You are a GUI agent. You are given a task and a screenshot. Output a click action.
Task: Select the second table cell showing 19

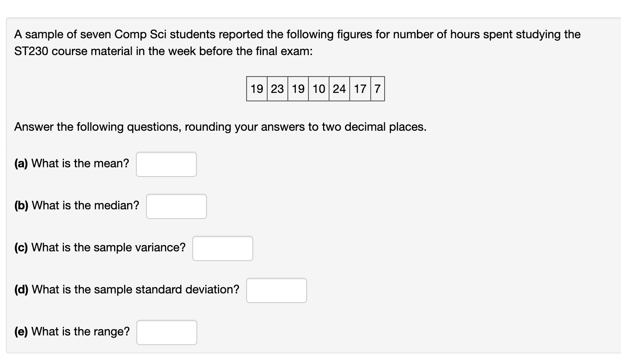pos(298,89)
